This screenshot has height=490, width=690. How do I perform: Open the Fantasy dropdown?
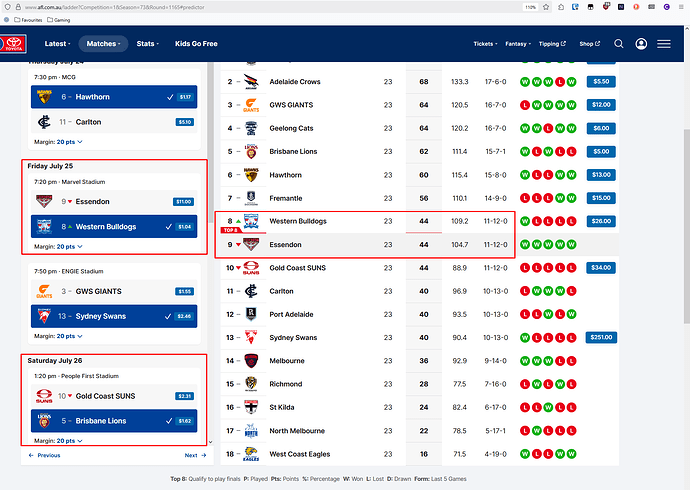click(518, 44)
